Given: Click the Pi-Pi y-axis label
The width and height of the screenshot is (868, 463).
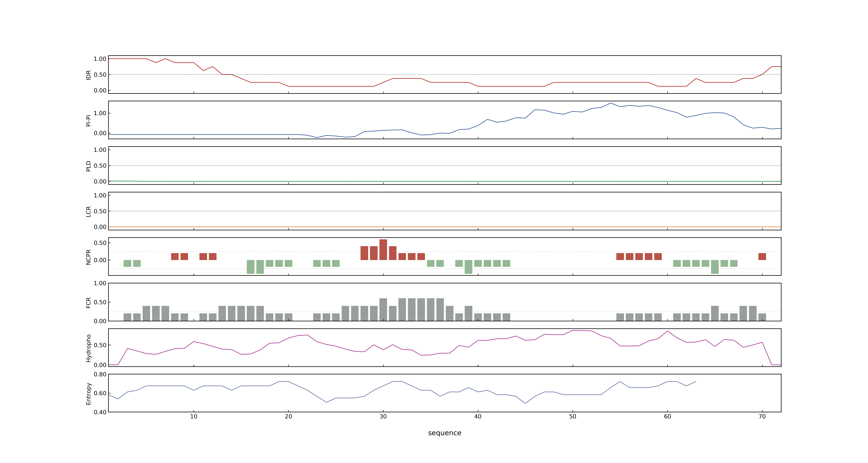Looking at the screenshot, I should [88, 120].
